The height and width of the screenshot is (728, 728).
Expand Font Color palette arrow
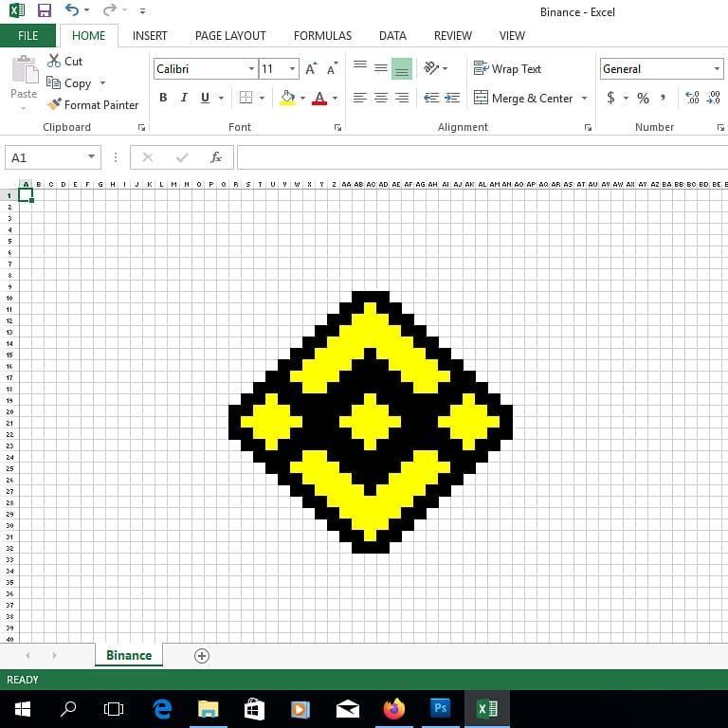click(335, 98)
